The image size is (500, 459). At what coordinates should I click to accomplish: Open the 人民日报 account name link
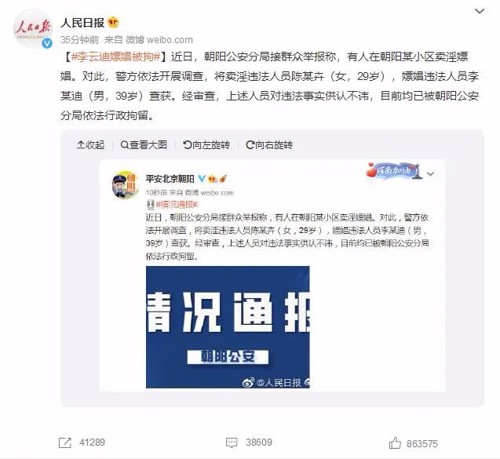pyautogui.click(x=82, y=23)
